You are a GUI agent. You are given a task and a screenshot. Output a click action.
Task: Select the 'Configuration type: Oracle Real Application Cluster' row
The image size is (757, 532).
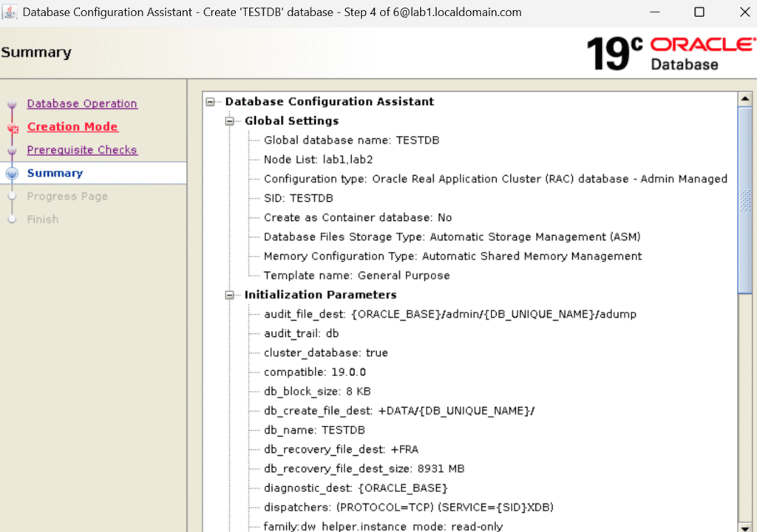495,179
